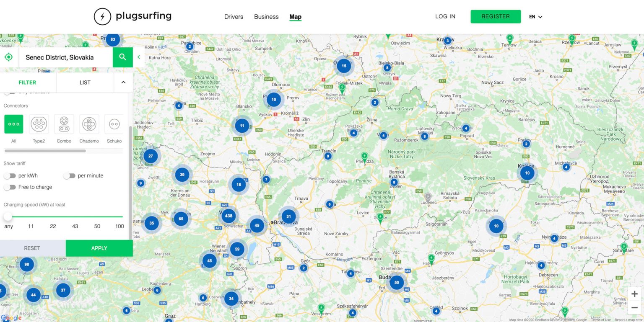644x322 pixels.
Task: Open the Map menu item
Action: point(295,17)
